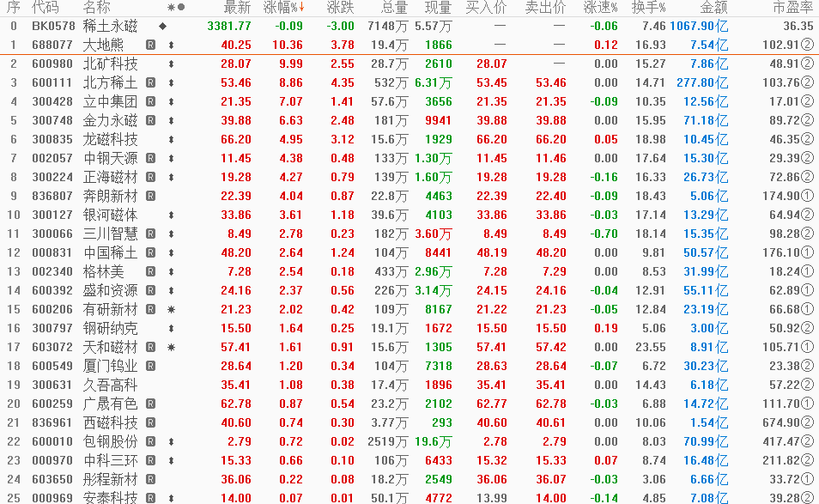Image resolution: width=819 pixels, height=504 pixels.
Task: Click the R badge in 格林美 row
Action: pyautogui.click(x=150, y=271)
